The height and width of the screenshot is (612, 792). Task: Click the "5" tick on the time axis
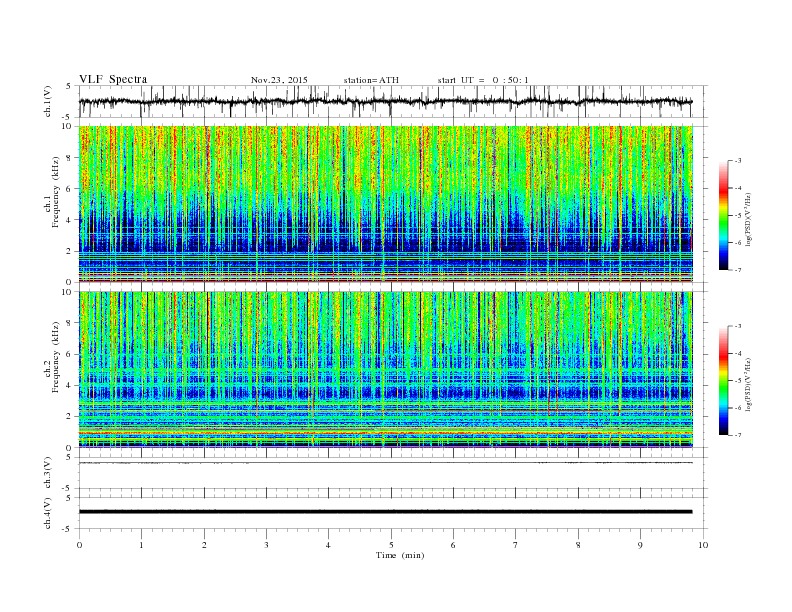click(391, 545)
